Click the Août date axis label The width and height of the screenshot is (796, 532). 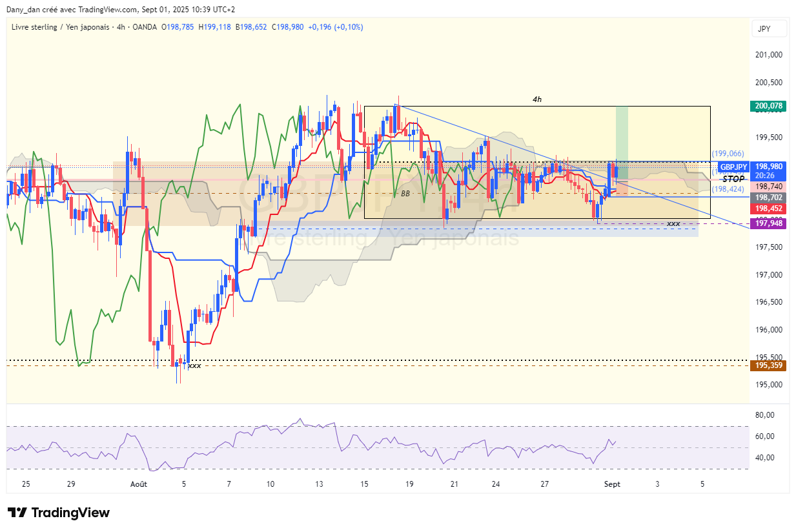point(139,484)
